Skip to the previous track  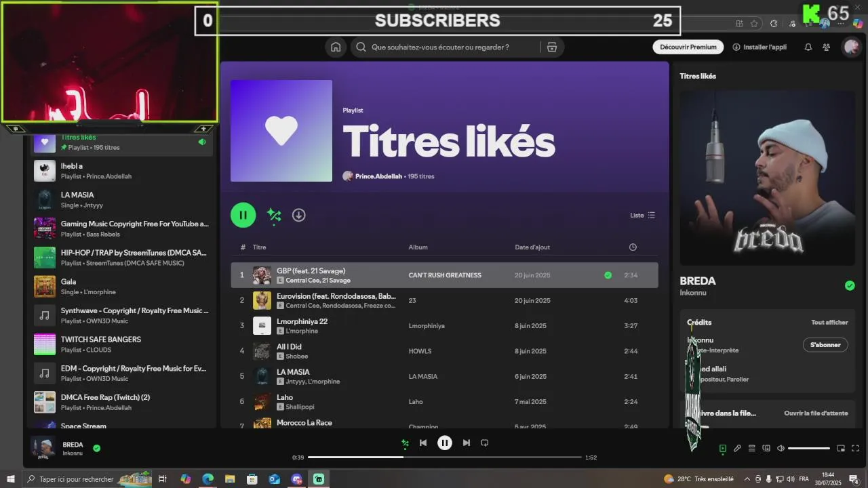423,443
